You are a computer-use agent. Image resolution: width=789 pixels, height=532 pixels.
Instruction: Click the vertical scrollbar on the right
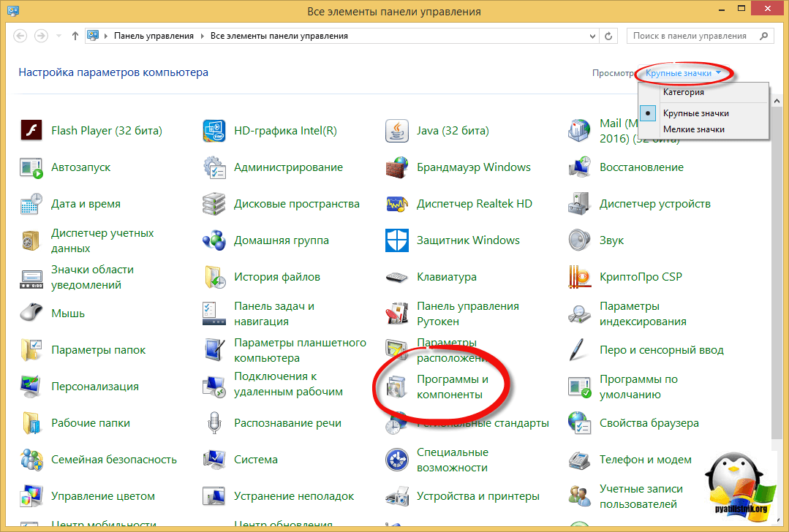(777, 292)
